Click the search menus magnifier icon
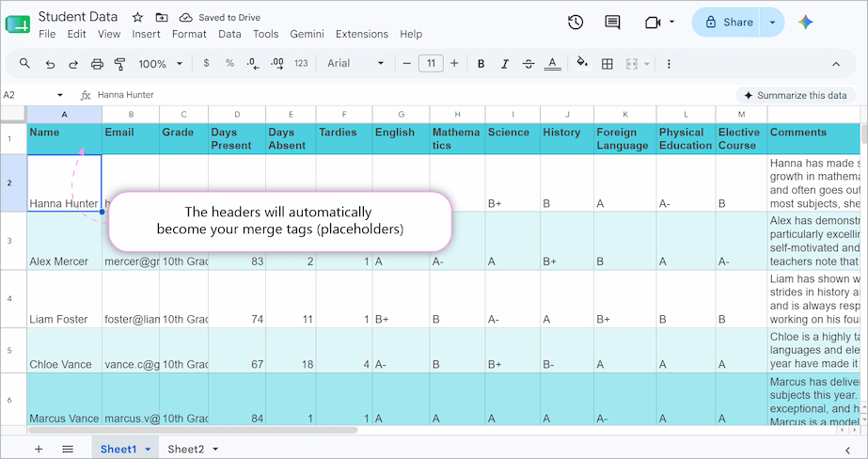The image size is (868, 459). (24, 64)
